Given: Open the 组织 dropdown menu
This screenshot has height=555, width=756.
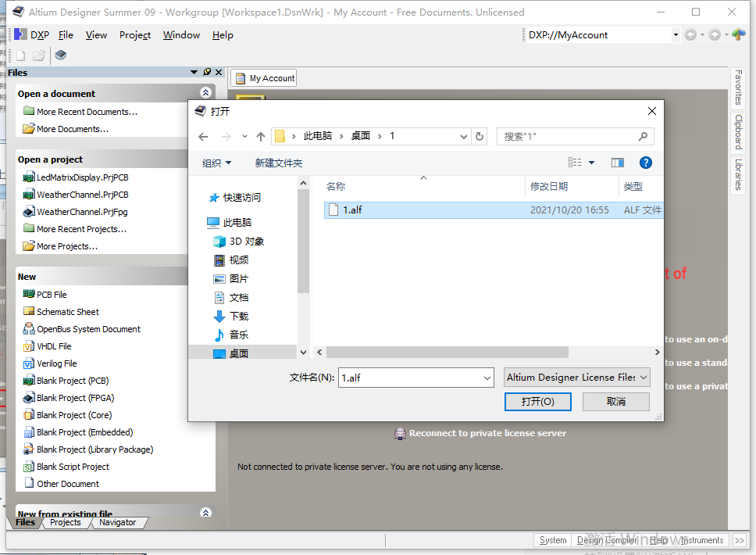Looking at the screenshot, I should point(216,163).
